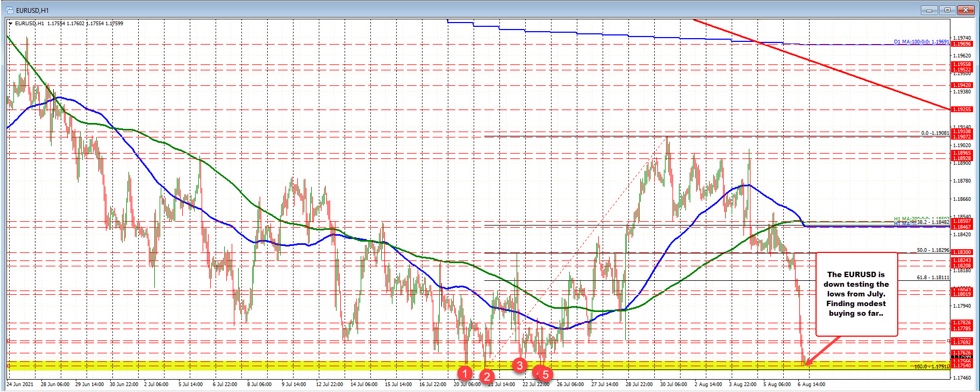
Task: Click the EURUSD,H1 chart window icon
Action: pos(9,10)
